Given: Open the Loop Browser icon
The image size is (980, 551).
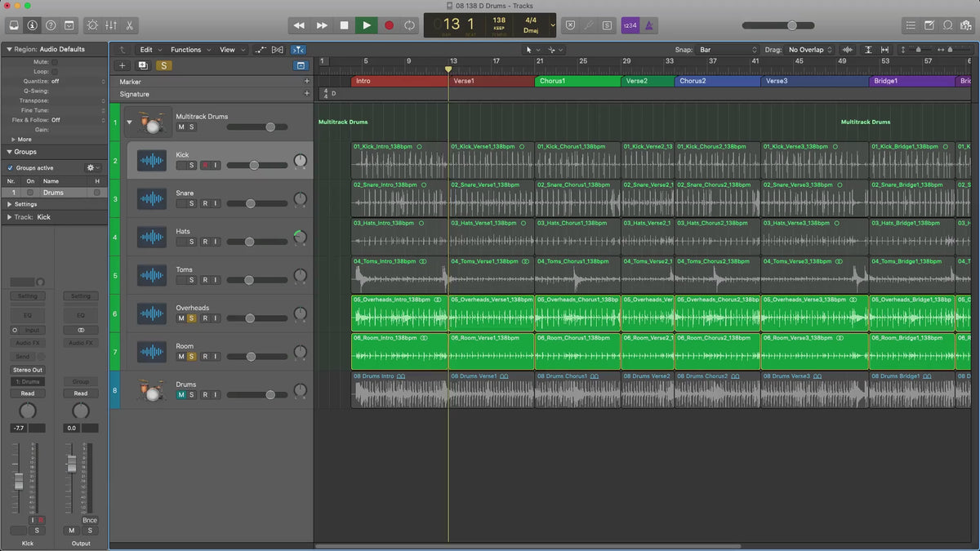Looking at the screenshot, I should 947,25.
